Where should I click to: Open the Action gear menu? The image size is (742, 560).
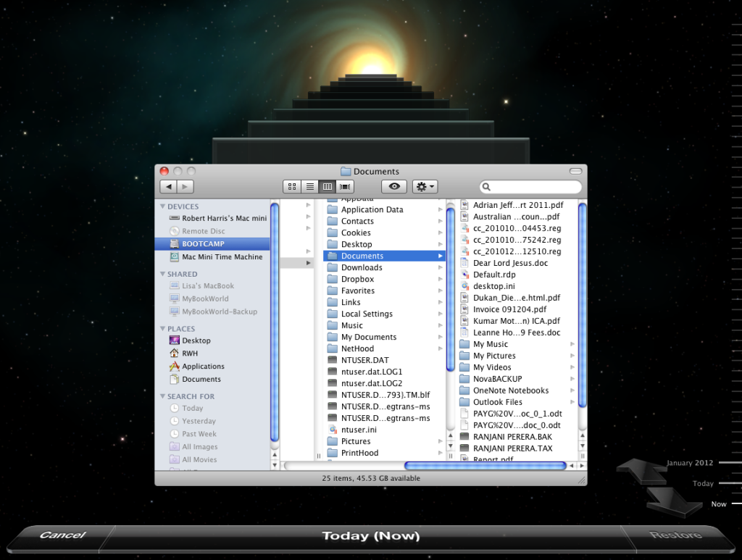coord(425,187)
